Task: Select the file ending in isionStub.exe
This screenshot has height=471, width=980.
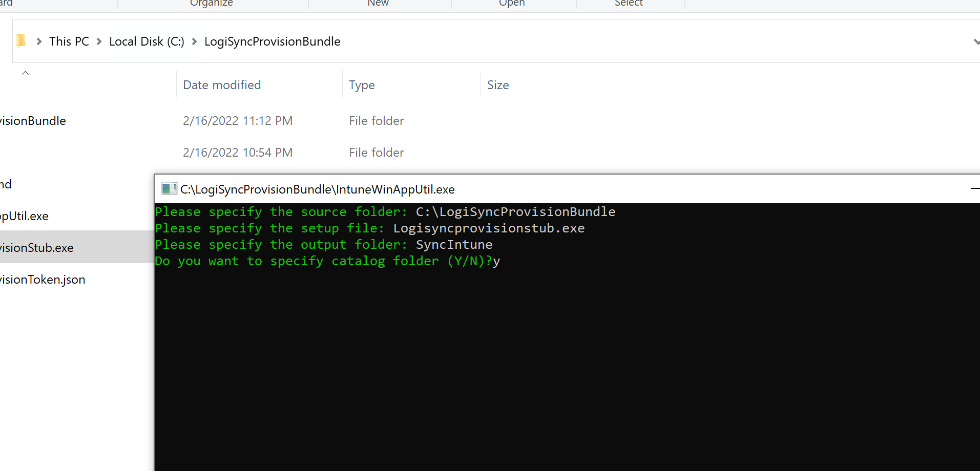Action: tap(37, 248)
